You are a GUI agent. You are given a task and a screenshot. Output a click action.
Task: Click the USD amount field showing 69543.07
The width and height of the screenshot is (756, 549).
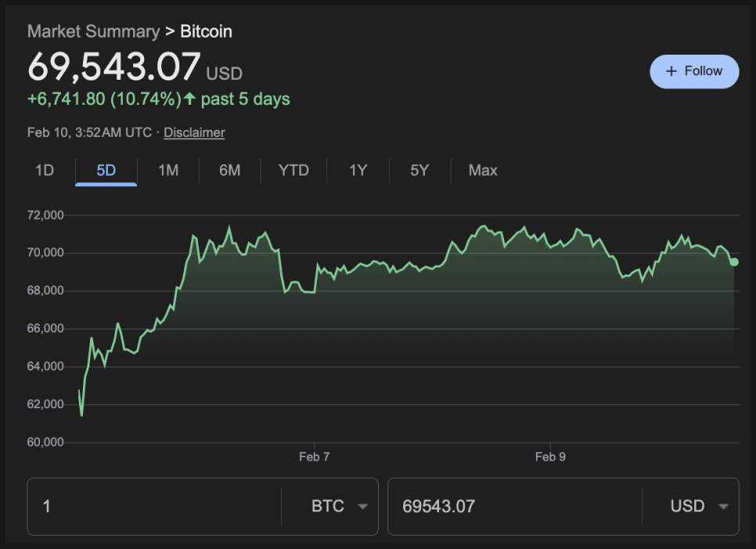coord(513,506)
